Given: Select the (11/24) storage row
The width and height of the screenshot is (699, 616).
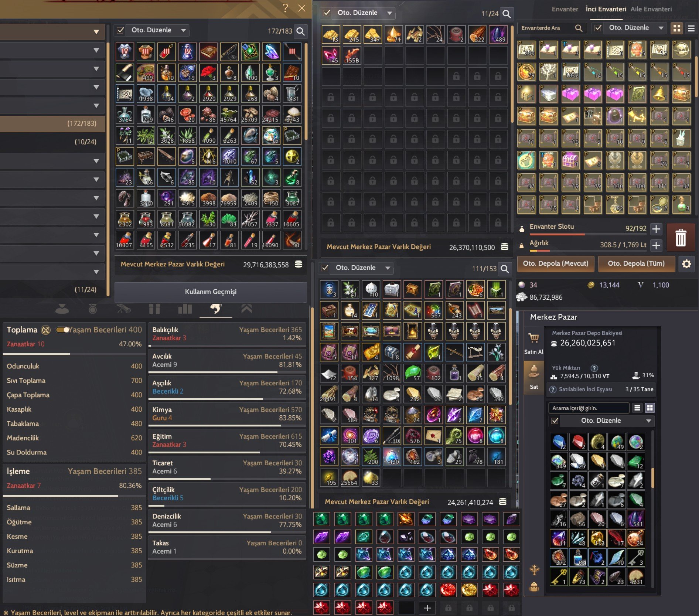Looking at the screenshot, I should coord(52,290).
